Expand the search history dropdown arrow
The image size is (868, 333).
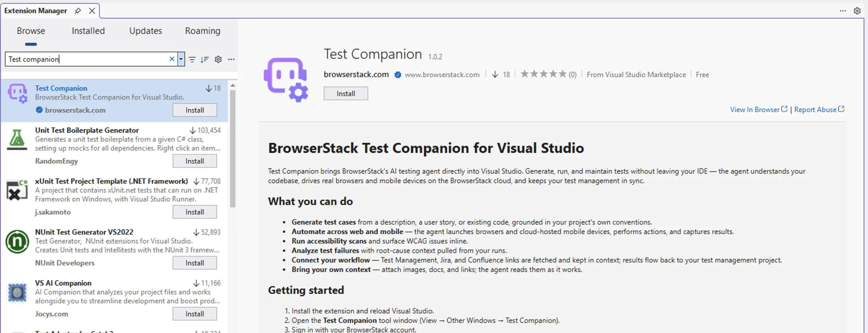(x=181, y=59)
